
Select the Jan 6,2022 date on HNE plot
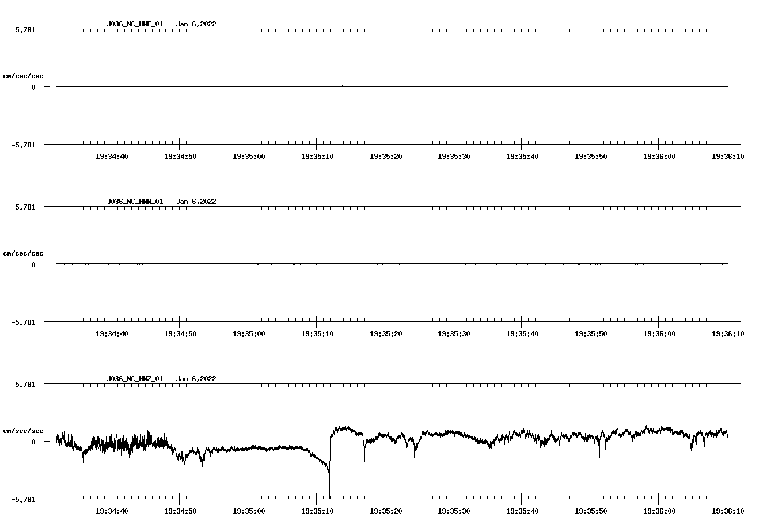[196, 24]
